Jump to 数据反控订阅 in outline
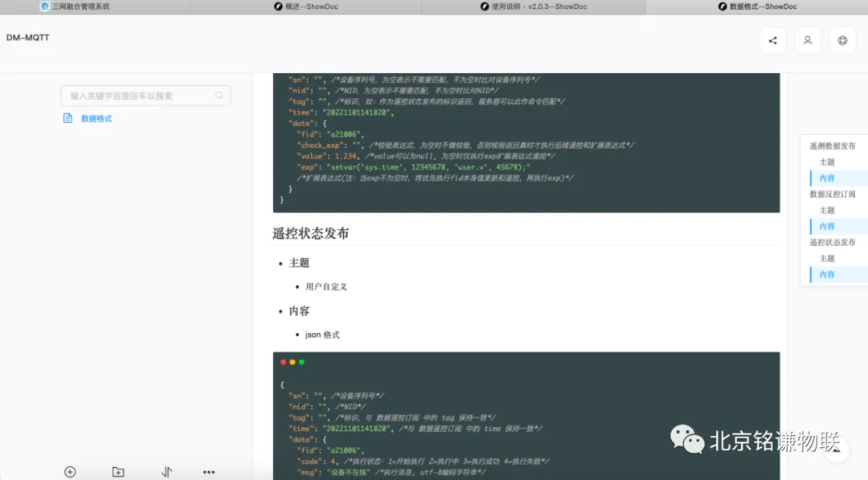 [x=832, y=195]
